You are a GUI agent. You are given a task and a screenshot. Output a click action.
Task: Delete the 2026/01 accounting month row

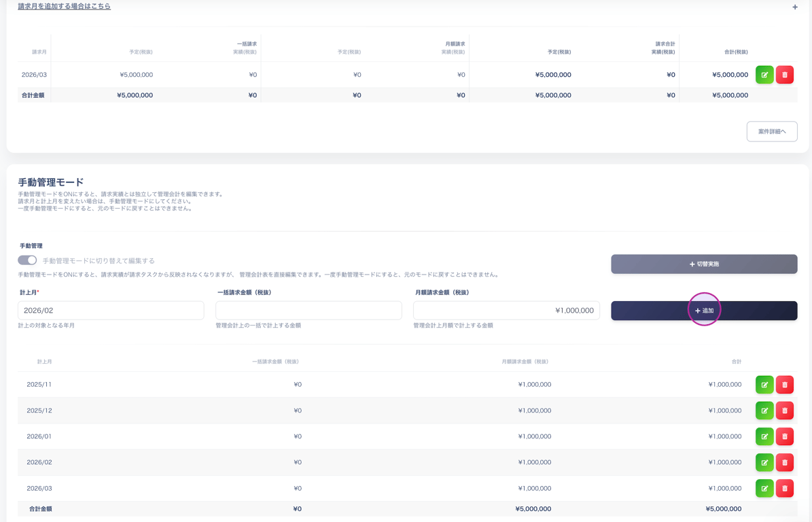[x=785, y=436]
